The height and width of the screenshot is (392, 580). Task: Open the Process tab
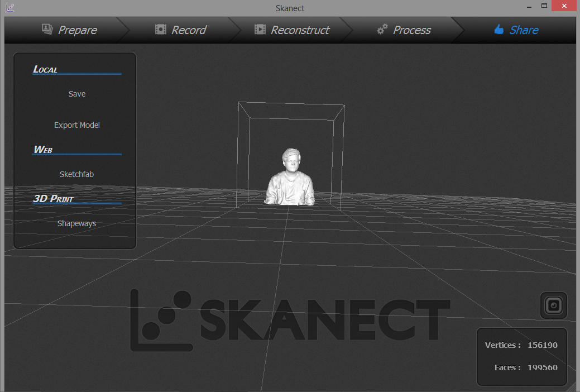pos(404,30)
